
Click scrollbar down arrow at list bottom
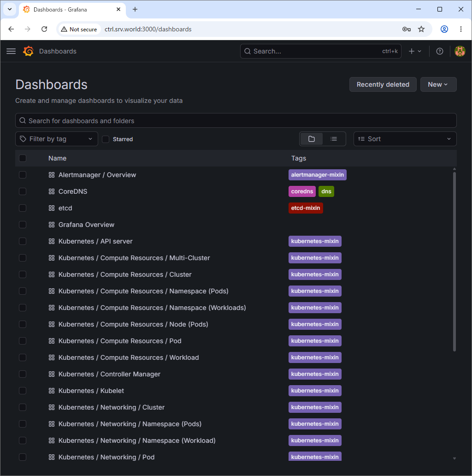[x=454, y=458]
